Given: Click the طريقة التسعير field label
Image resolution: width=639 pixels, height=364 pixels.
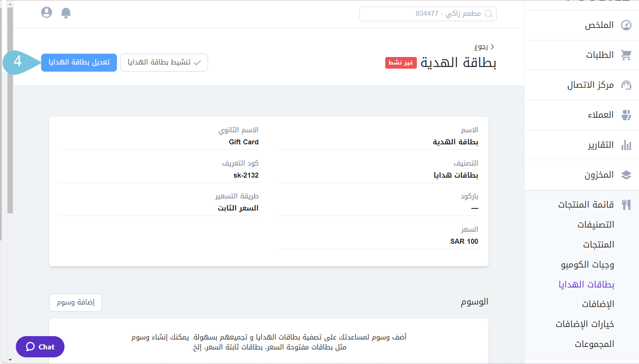Looking at the screenshot, I should (237, 196).
